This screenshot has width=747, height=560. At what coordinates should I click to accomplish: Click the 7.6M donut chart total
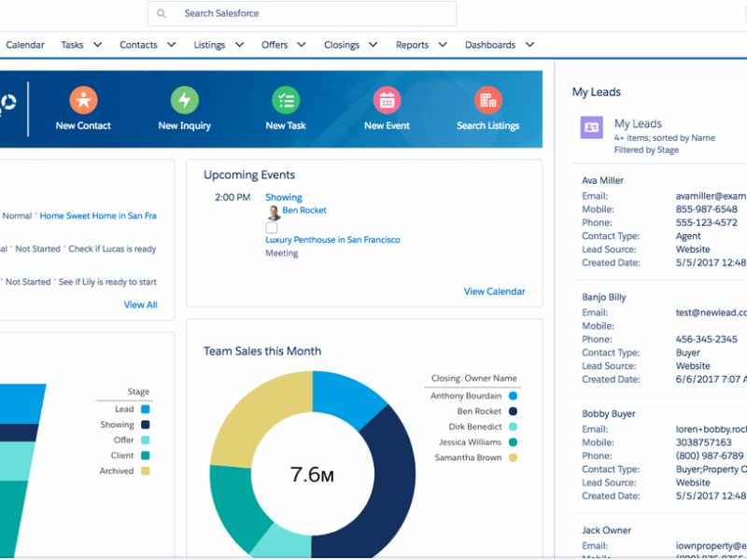312,474
